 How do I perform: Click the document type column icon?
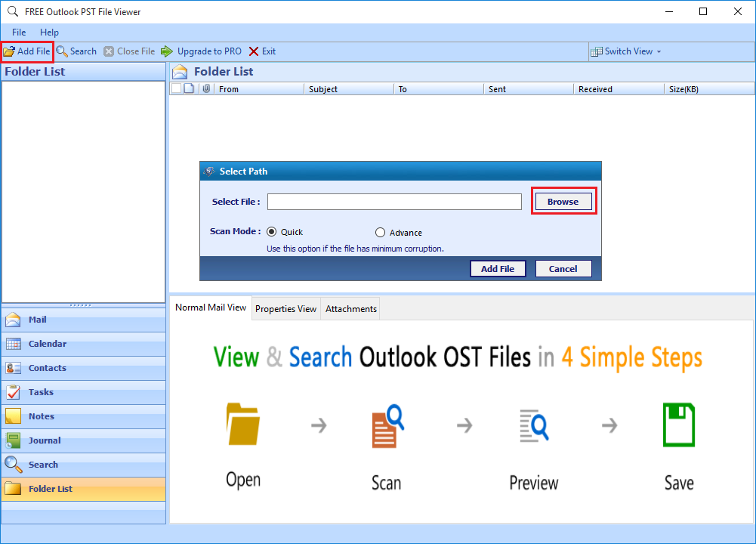click(189, 88)
